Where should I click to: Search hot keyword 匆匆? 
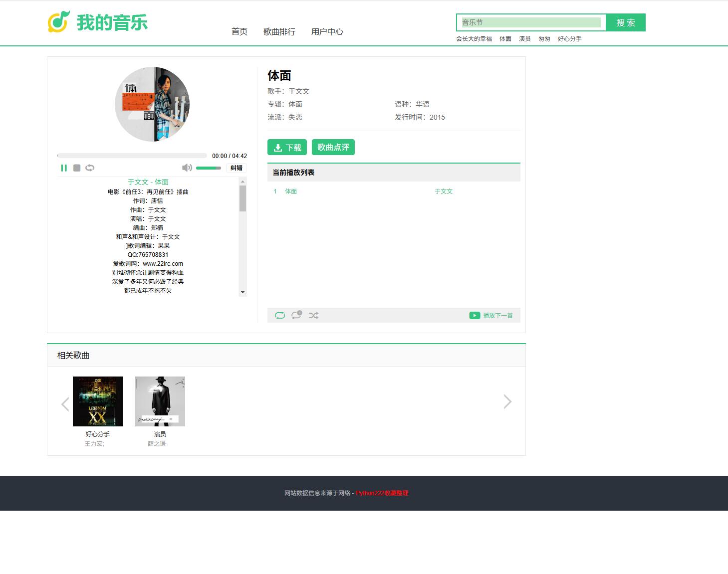pos(544,38)
